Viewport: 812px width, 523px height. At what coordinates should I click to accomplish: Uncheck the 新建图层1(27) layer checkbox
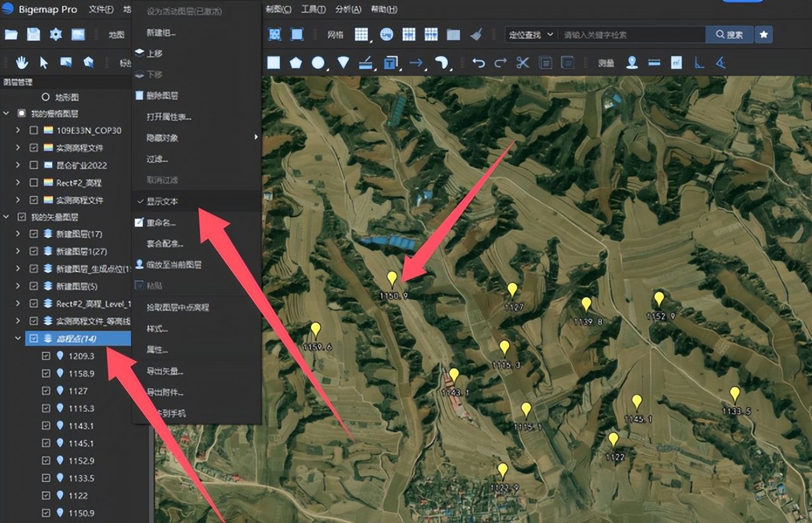coord(34,251)
